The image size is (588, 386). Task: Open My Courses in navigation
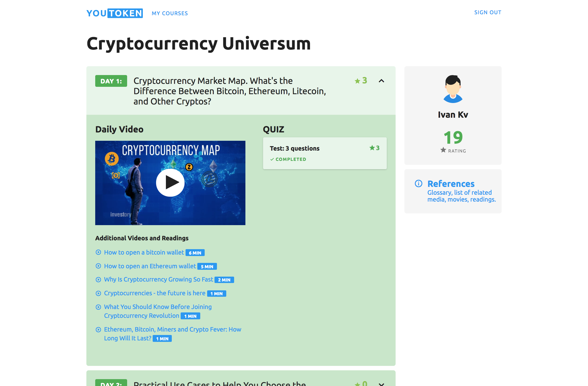(170, 13)
